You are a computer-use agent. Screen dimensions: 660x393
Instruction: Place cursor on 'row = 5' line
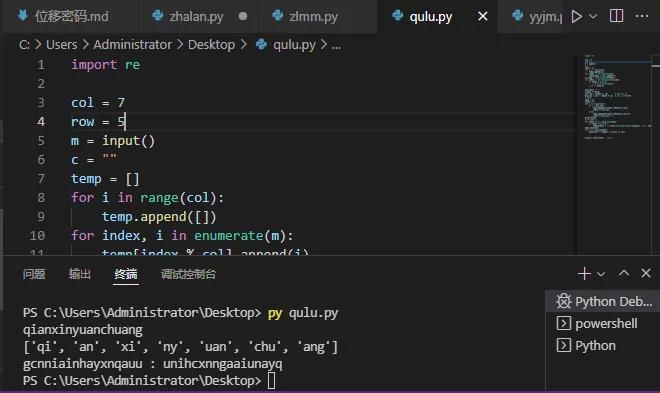(x=98, y=122)
